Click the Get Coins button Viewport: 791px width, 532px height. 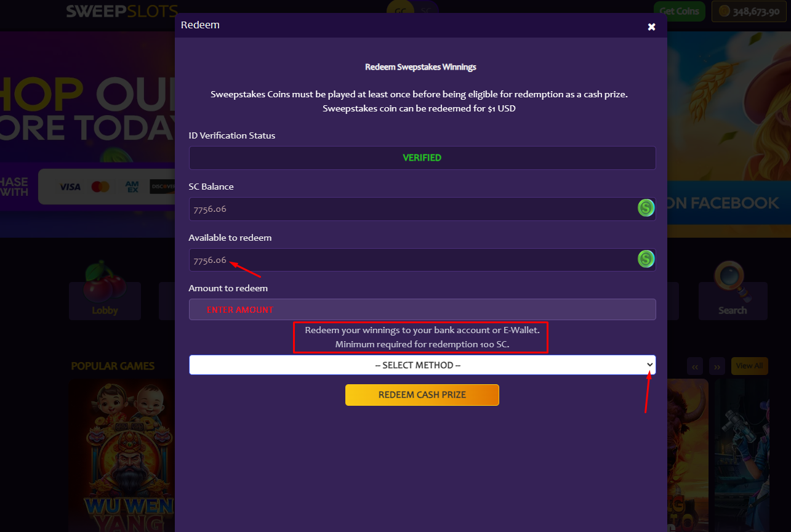[680, 11]
